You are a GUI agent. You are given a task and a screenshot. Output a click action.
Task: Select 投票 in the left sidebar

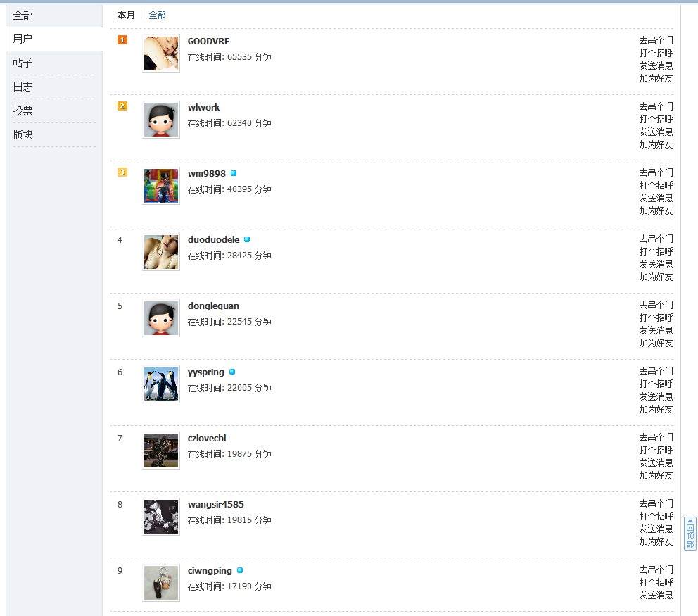[x=23, y=111]
